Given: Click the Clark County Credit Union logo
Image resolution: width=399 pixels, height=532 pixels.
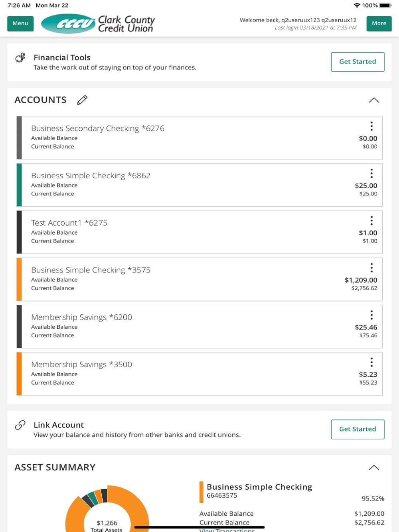Looking at the screenshot, I should point(98,24).
